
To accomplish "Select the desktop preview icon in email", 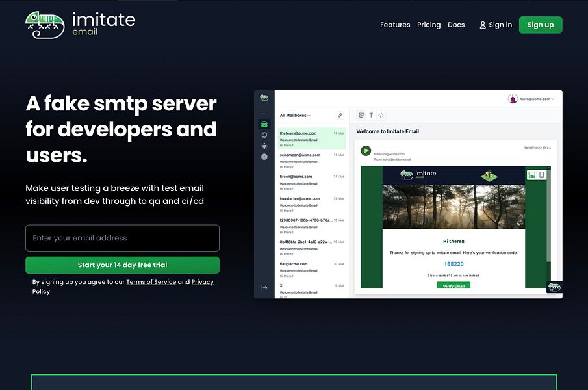I will click(531, 175).
